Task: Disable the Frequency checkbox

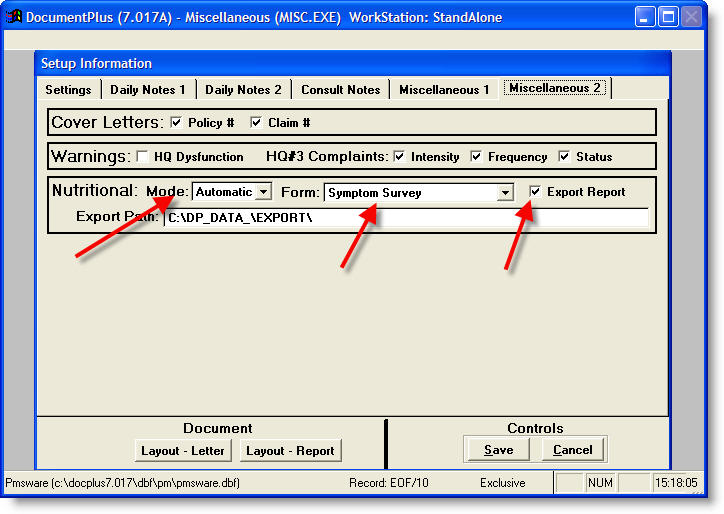Action: [x=476, y=157]
